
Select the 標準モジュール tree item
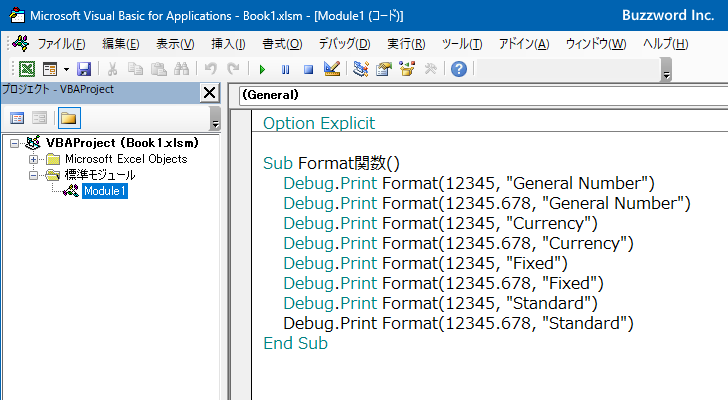pos(99,175)
